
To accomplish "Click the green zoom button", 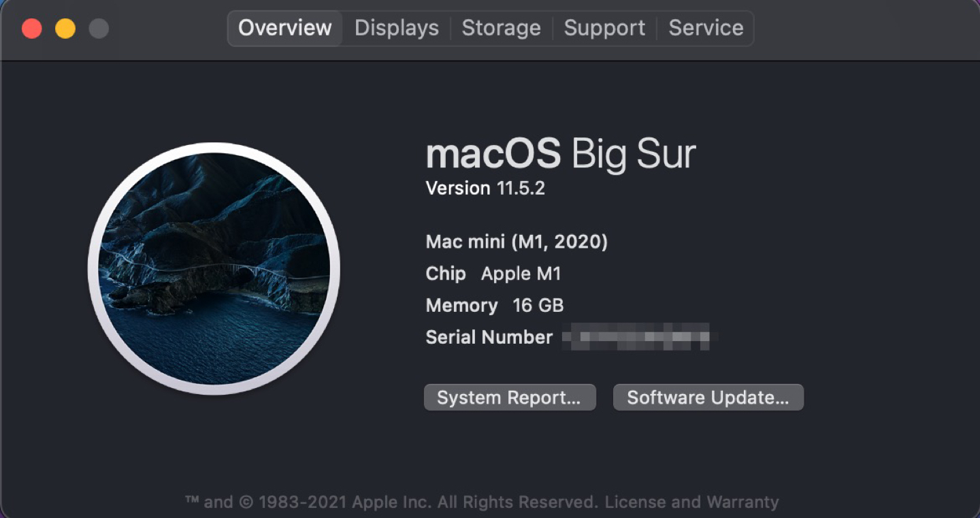I will (x=99, y=29).
